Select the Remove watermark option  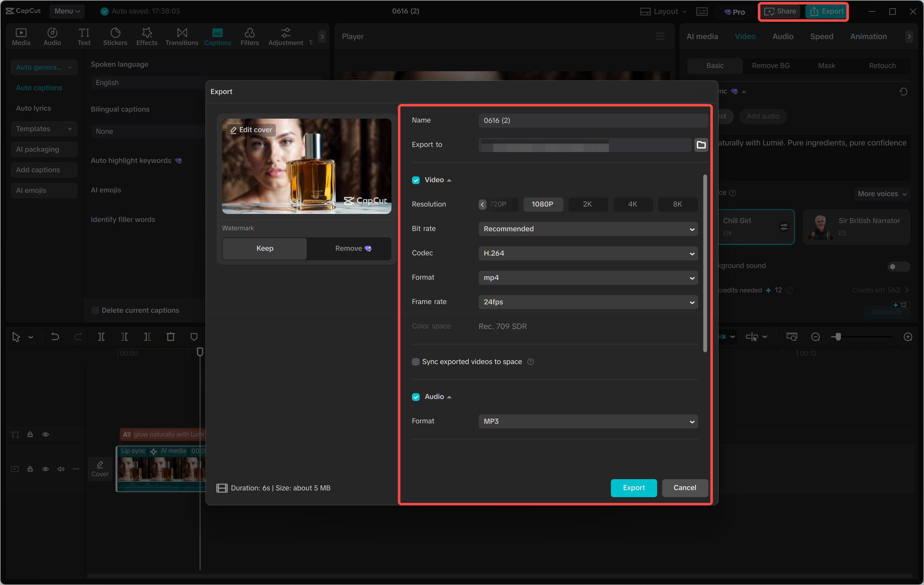pyautogui.click(x=348, y=248)
